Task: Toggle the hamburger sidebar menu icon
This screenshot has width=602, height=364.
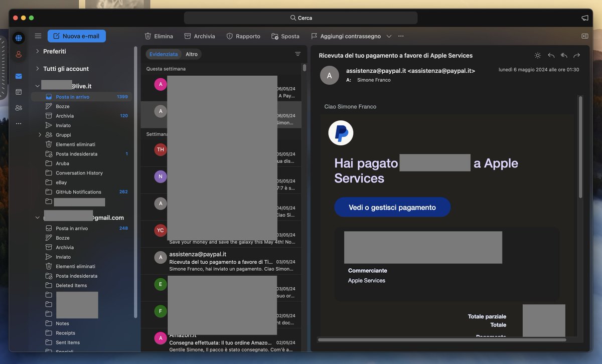Action: 38,36
